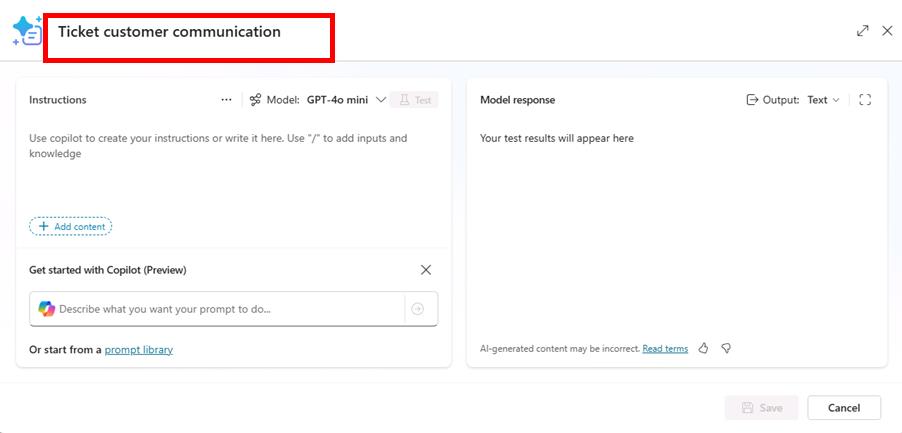This screenshot has height=433, width=902.
Task: Click the Copilot send arrow icon
Action: tap(418, 309)
